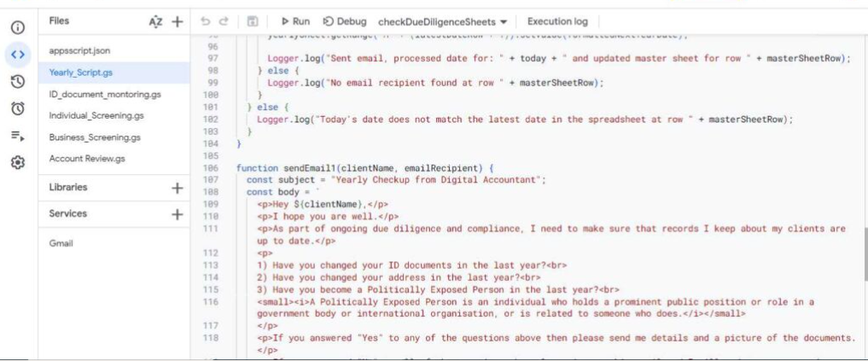The image size is (868, 361).
Task: Select the Editor code icon
Action: [17, 55]
